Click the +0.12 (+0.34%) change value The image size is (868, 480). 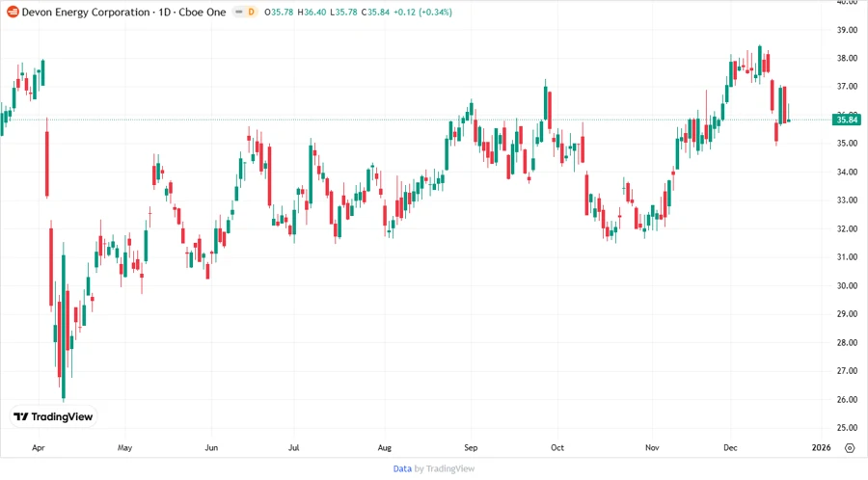coord(423,12)
